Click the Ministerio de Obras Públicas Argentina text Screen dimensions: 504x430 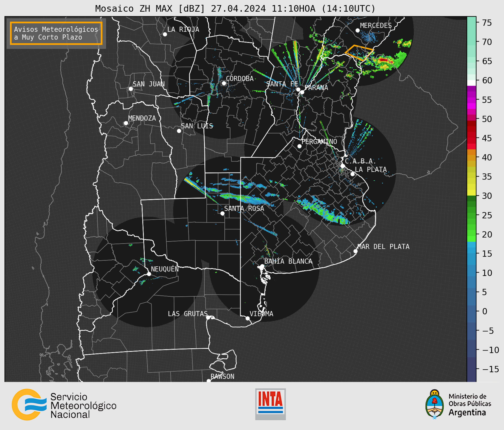coord(470,405)
